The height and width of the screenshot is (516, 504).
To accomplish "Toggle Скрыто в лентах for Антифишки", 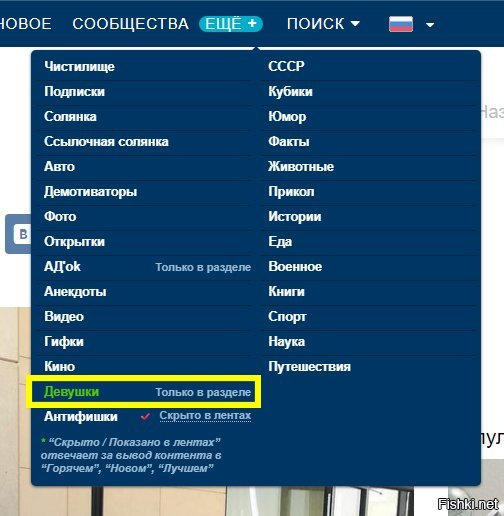I will click(205, 415).
